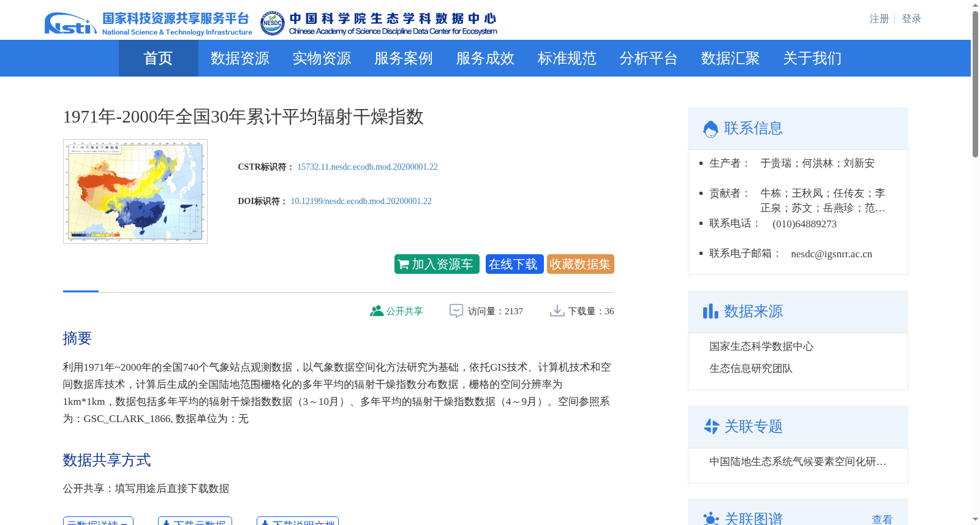Click the 注册 register link
980x525 pixels.
click(879, 19)
